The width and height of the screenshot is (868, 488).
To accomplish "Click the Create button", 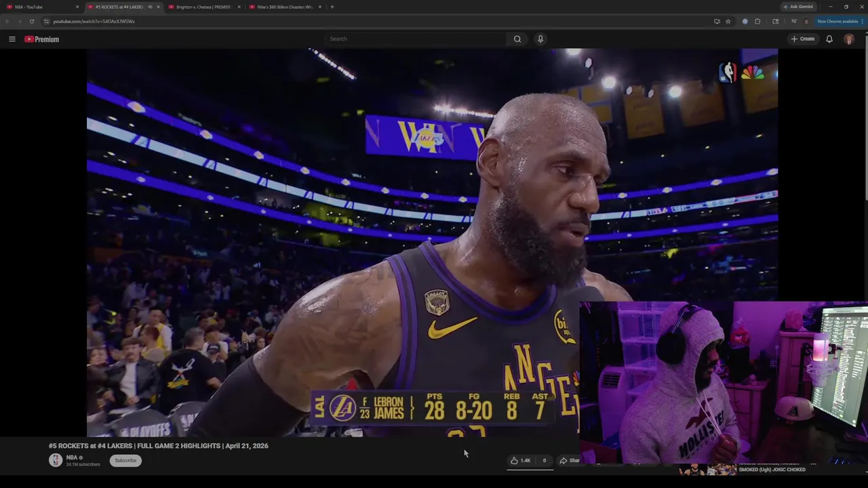I will point(803,39).
